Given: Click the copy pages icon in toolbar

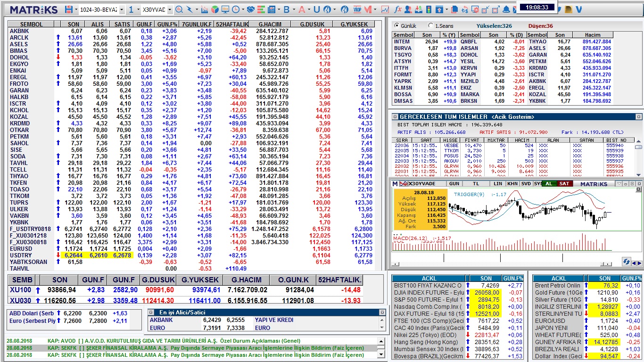Looking at the screenshot, I should pos(454,9).
